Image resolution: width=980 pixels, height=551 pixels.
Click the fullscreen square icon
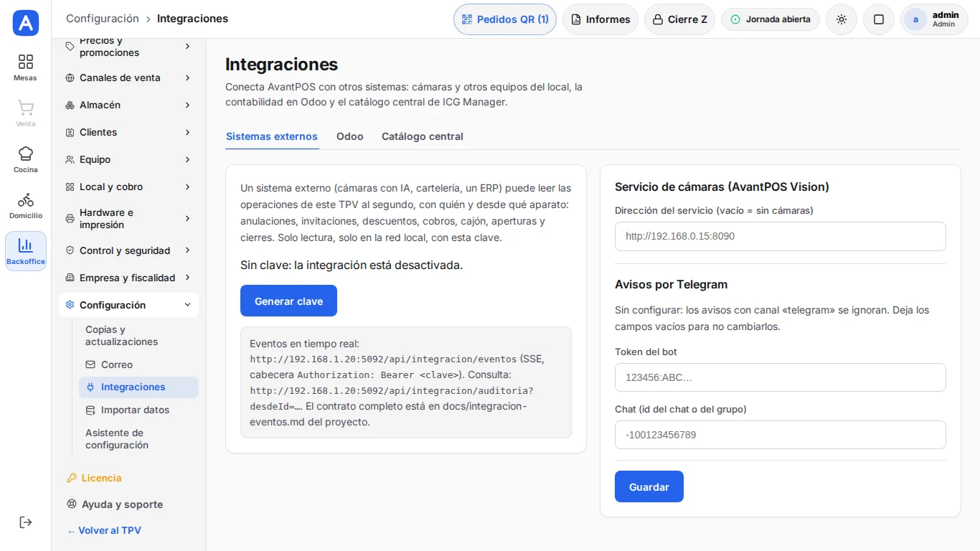[x=879, y=19]
